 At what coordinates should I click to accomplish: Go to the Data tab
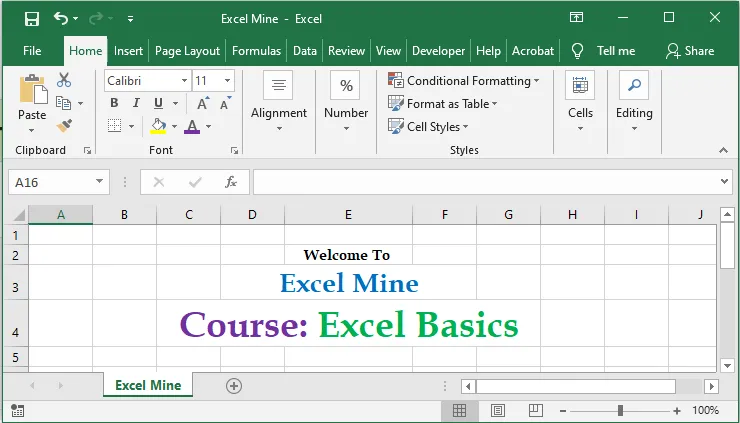click(305, 51)
